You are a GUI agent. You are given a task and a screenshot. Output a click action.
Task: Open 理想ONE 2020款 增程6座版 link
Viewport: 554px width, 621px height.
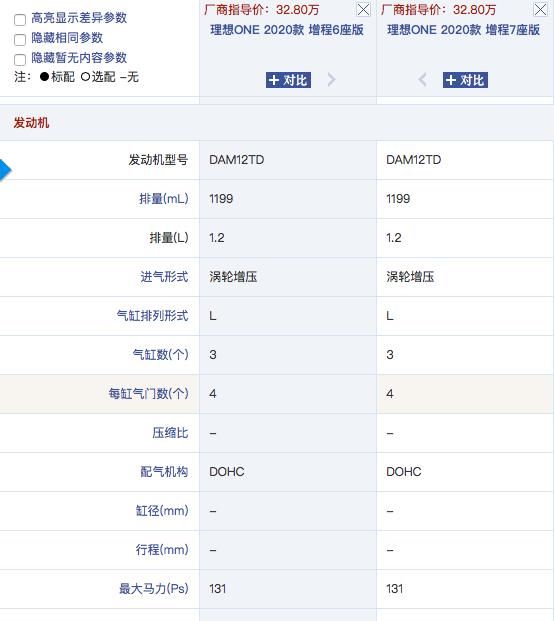(287, 30)
